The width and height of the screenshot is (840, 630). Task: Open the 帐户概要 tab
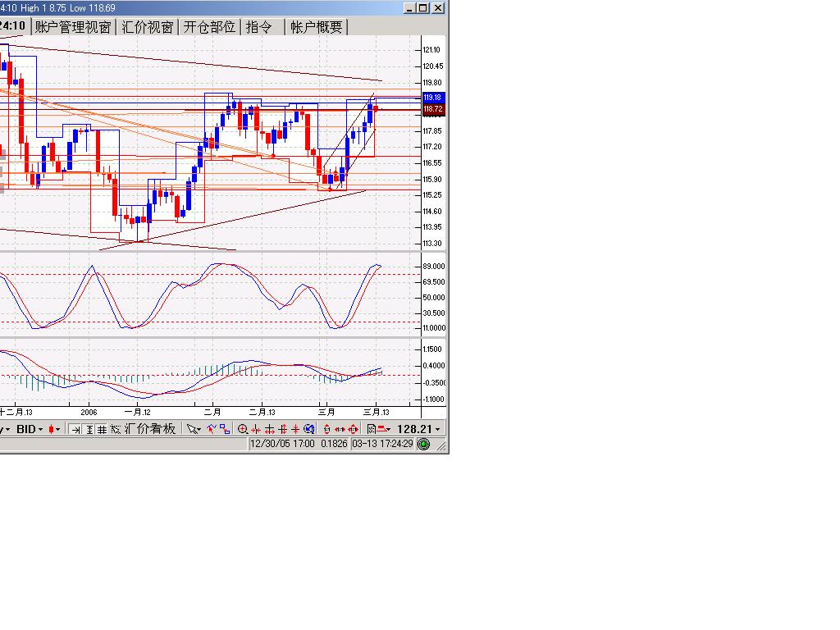317,27
